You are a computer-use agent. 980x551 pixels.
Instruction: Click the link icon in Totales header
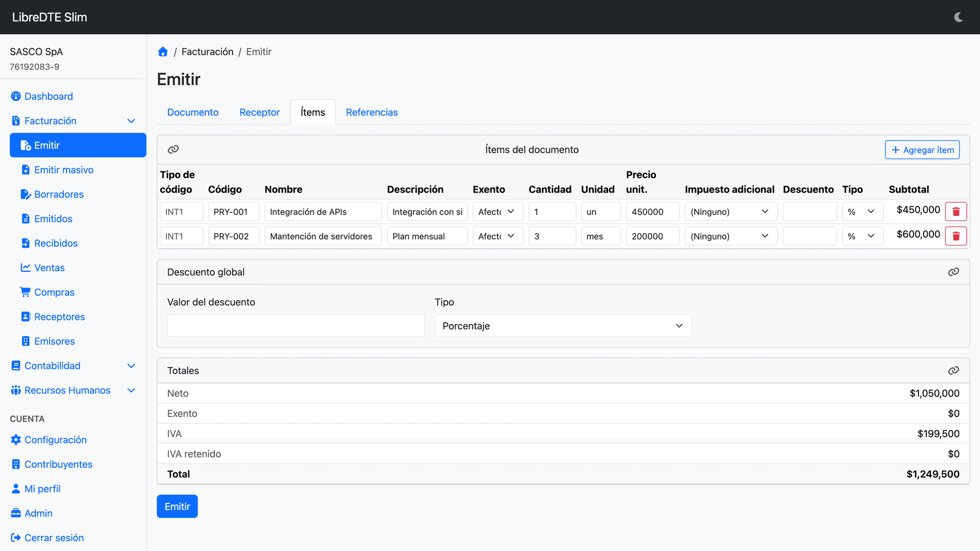(x=953, y=370)
